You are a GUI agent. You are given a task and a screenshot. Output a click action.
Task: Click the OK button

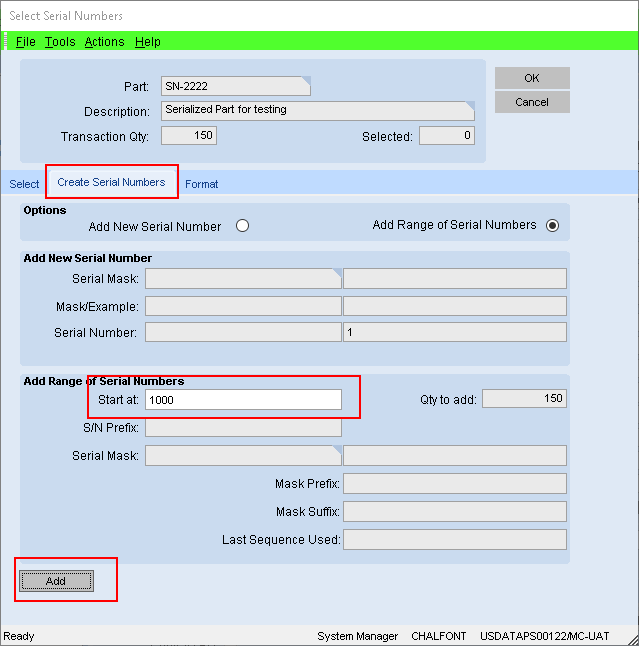click(532, 78)
